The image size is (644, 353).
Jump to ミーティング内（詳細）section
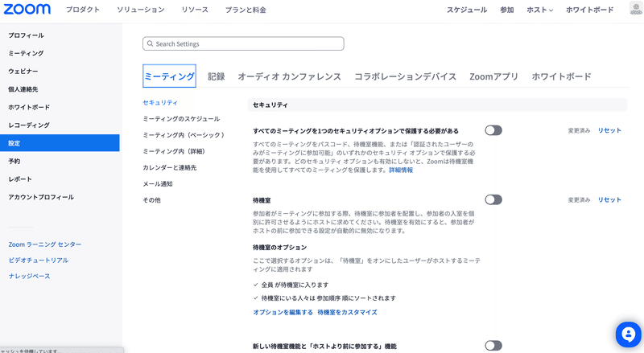tap(174, 151)
